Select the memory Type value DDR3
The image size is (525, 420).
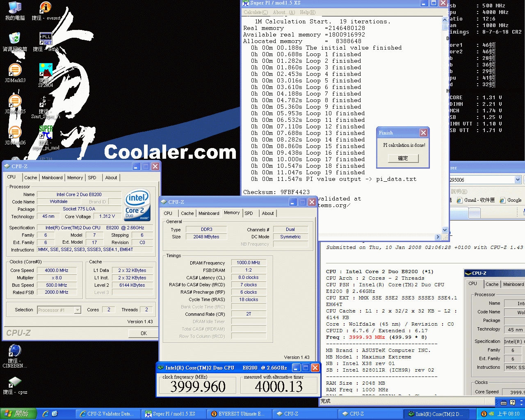(x=206, y=229)
